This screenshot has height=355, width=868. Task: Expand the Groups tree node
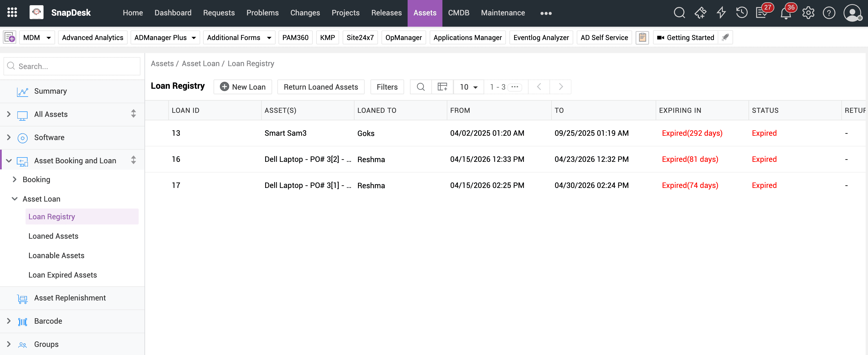pos(9,344)
